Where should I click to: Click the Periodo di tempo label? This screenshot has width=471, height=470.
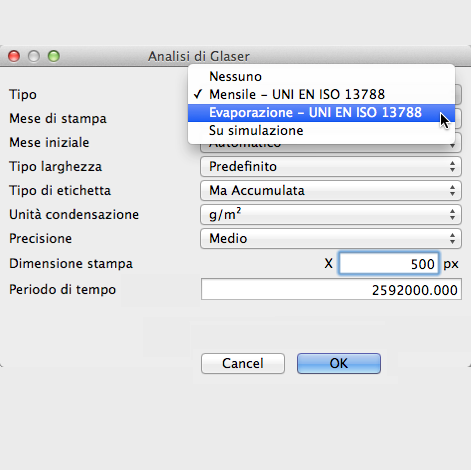(x=63, y=289)
